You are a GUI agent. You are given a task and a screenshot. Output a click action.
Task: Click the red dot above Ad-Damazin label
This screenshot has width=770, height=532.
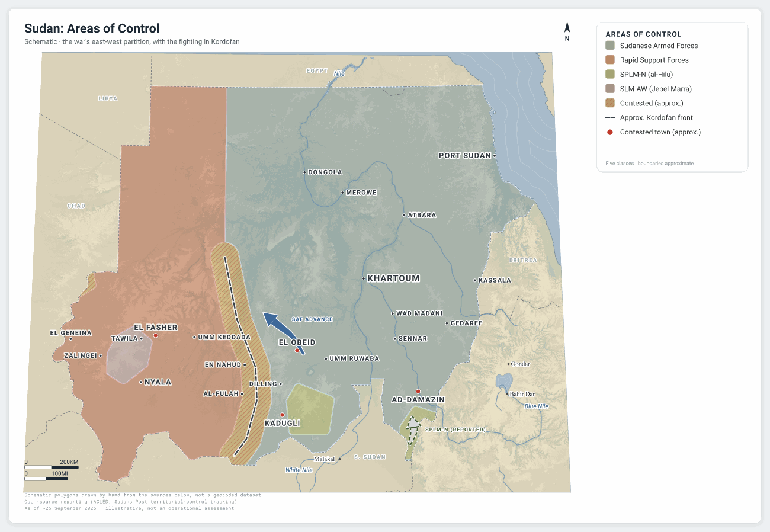tap(418, 391)
